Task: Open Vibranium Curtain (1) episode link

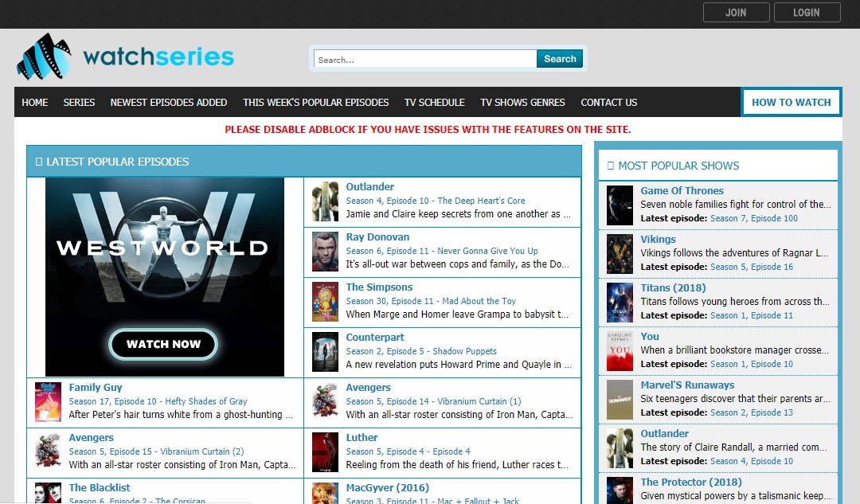Action: pyautogui.click(x=433, y=401)
